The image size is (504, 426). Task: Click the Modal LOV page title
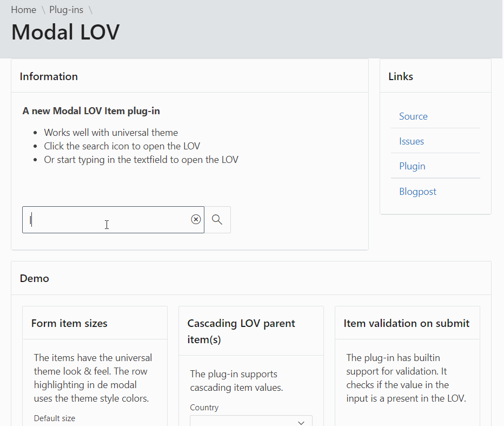pos(65,32)
